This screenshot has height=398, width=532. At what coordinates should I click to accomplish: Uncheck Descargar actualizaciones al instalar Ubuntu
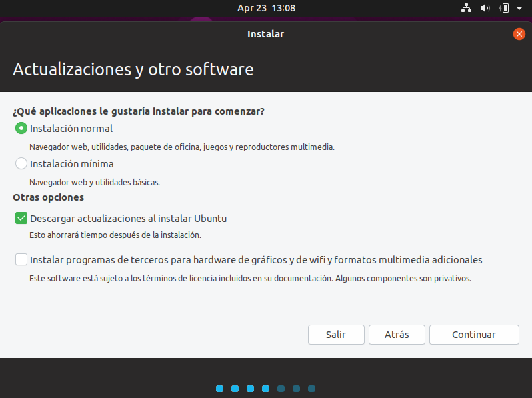pyautogui.click(x=21, y=219)
